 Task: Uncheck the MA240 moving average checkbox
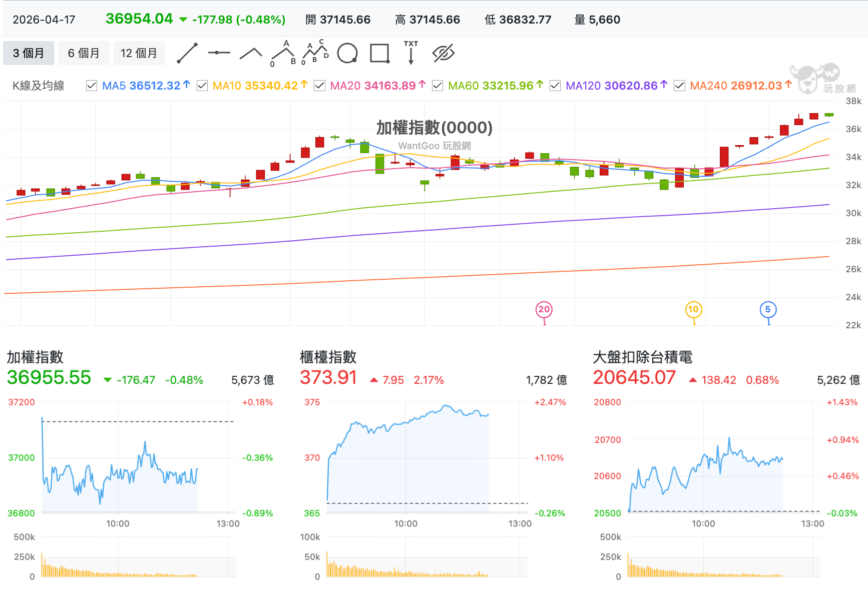click(679, 86)
